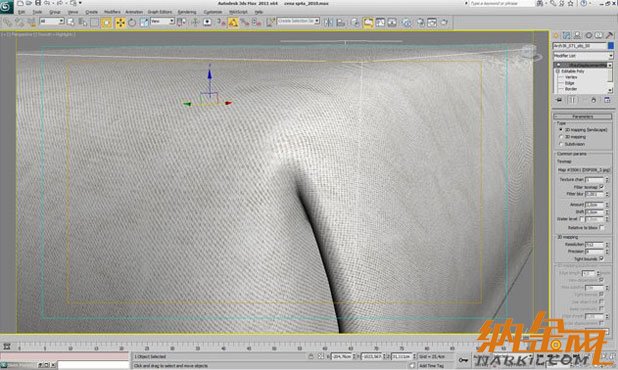Select the Vertex sub-object level
The height and width of the screenshot is (370, 618).
pyautogui.click(x=571, y=77)
